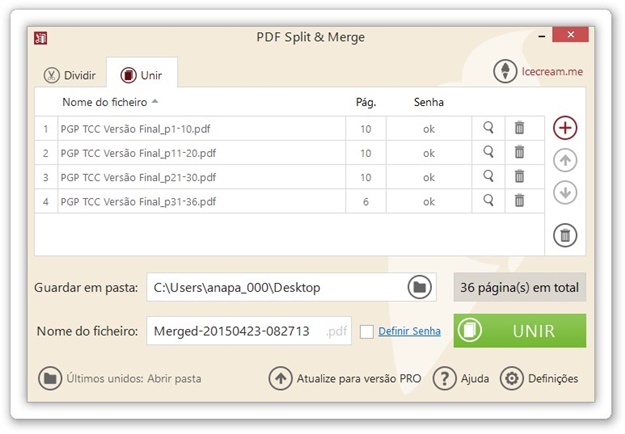The image size is (625, 434).
Task: Open the gear Definições icon
Action: 511,378
